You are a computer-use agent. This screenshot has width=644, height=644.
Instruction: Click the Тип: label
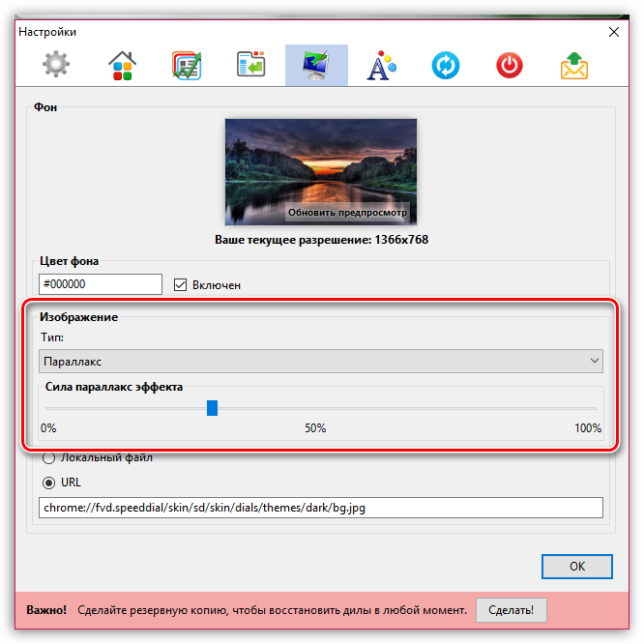click(x=52, y=337)
